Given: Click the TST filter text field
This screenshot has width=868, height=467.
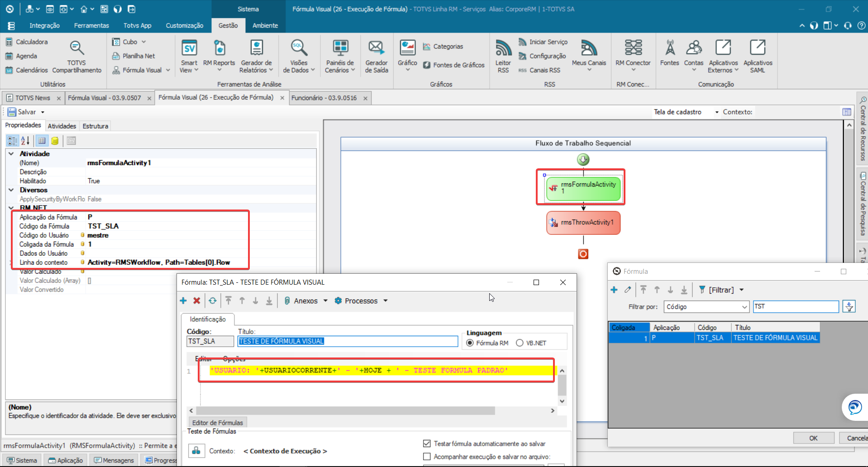Looking at the screenshot, I should [796, 306].
